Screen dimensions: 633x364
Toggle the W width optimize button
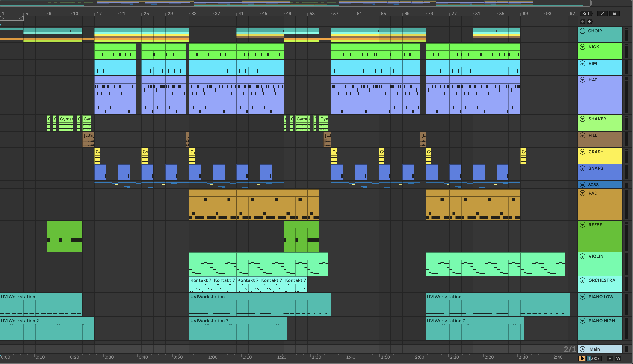point(618,358)
